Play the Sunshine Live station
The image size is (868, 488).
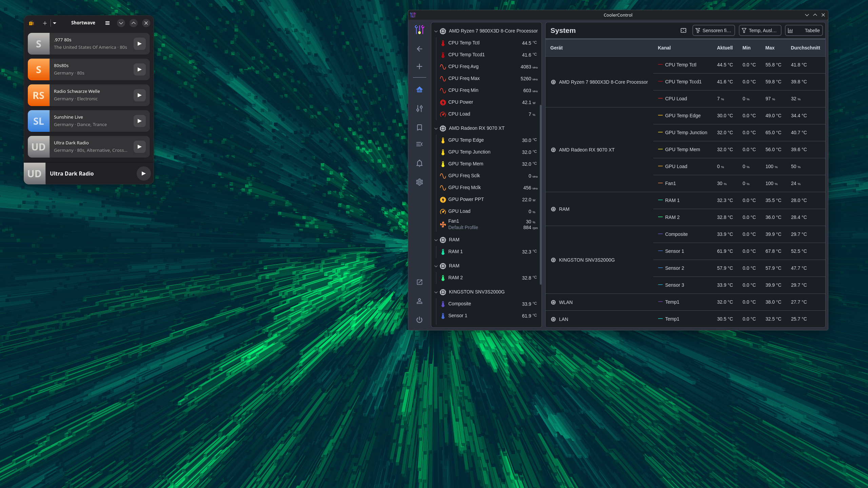(139, 121)
